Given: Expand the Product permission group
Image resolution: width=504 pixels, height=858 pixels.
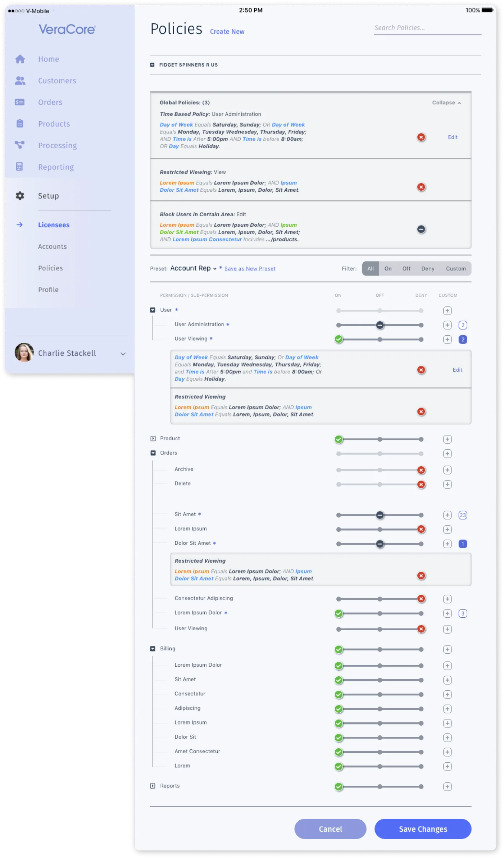Looking at the screenshot, I should (153, 439).
